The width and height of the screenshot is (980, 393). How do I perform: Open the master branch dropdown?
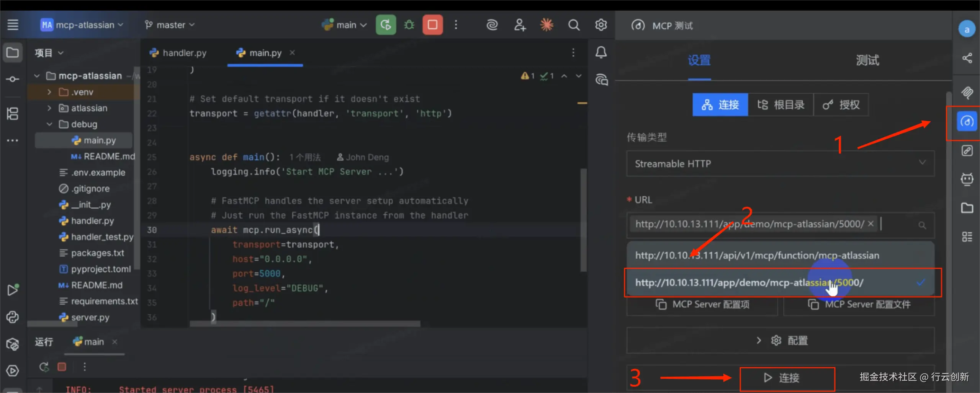[x=170, y=25]
